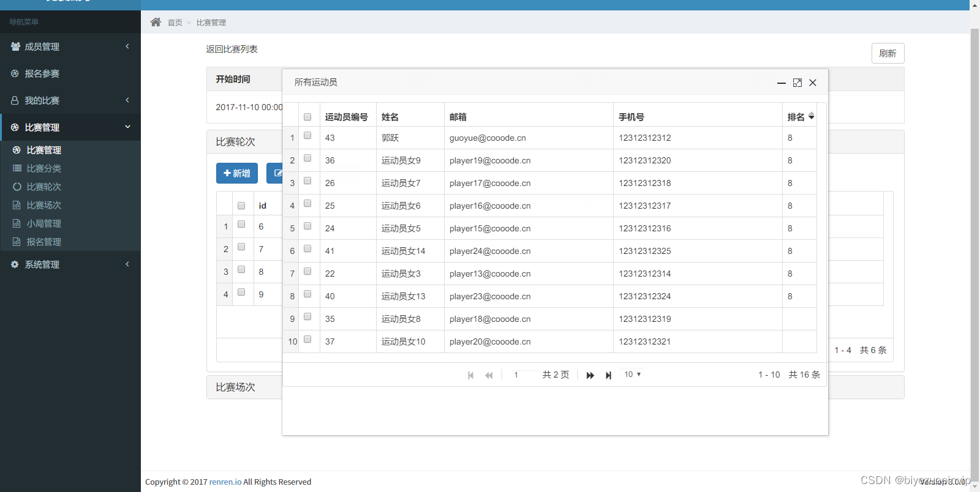Click the 比赛轮次 circle icon

[17, 187]
